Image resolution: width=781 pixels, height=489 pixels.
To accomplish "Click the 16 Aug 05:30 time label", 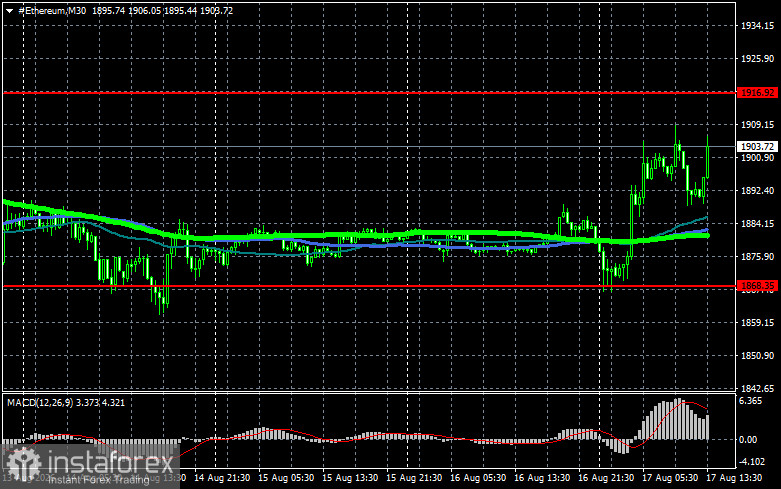I will (478, 478).
